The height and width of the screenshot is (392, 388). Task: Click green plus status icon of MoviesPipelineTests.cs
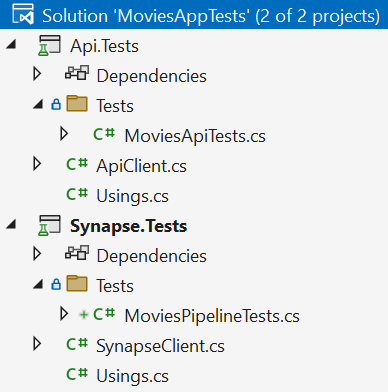coord(84,314)
